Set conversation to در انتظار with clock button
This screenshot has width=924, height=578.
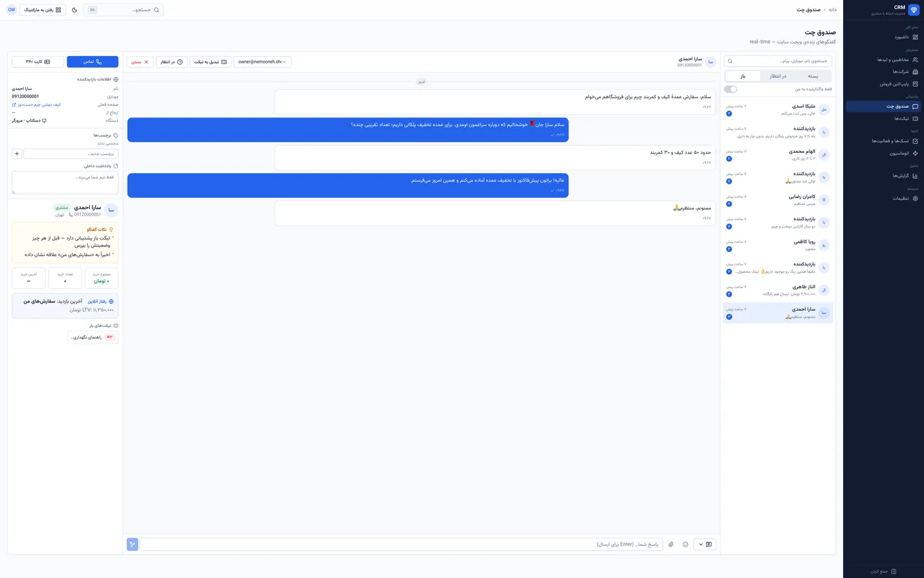(171, 62)
